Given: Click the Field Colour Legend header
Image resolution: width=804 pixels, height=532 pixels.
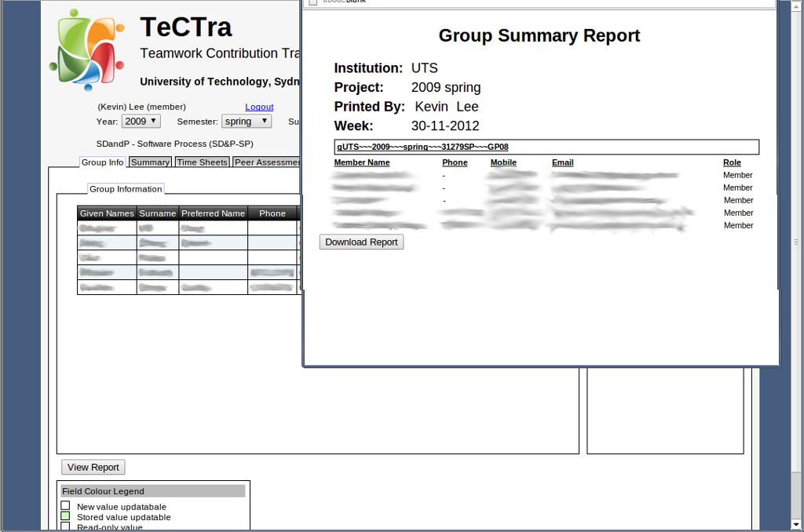Looking at the screenshot, I should 153,491.
